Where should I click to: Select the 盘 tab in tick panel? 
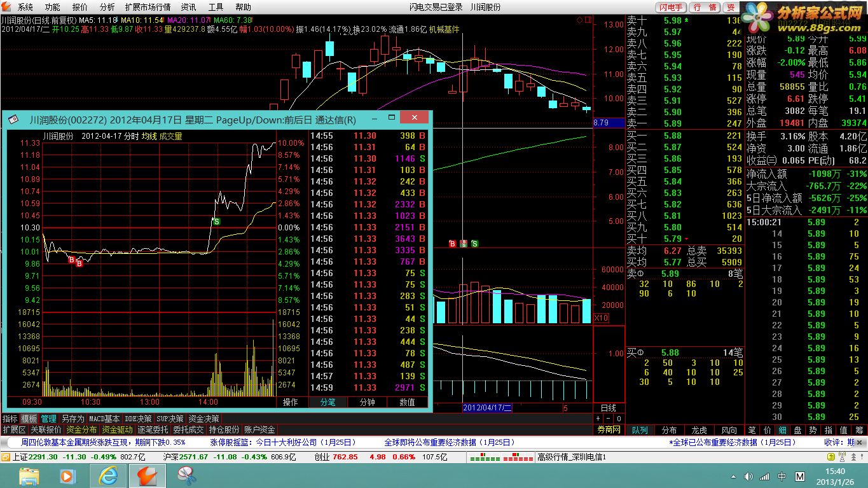coord(798,430)
